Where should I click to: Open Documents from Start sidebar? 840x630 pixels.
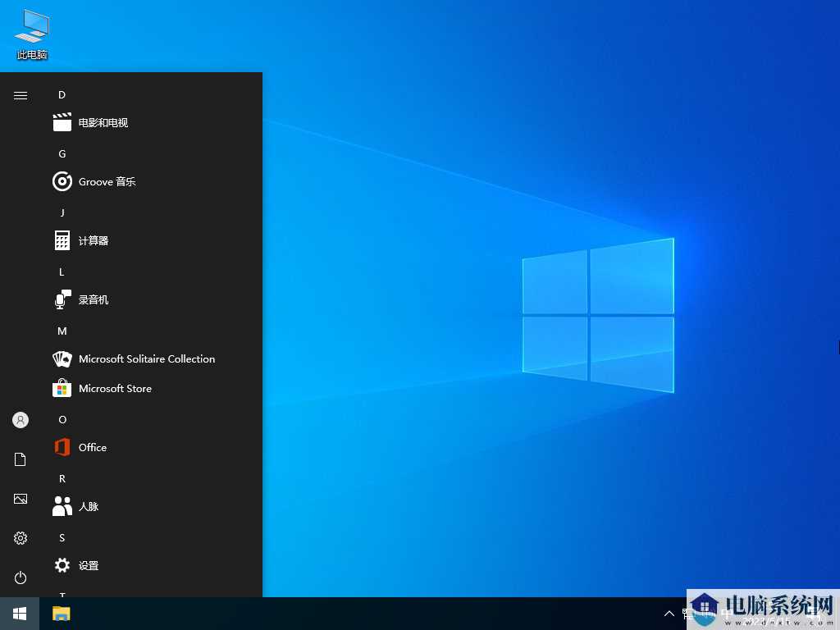click(x=21, y=459)
